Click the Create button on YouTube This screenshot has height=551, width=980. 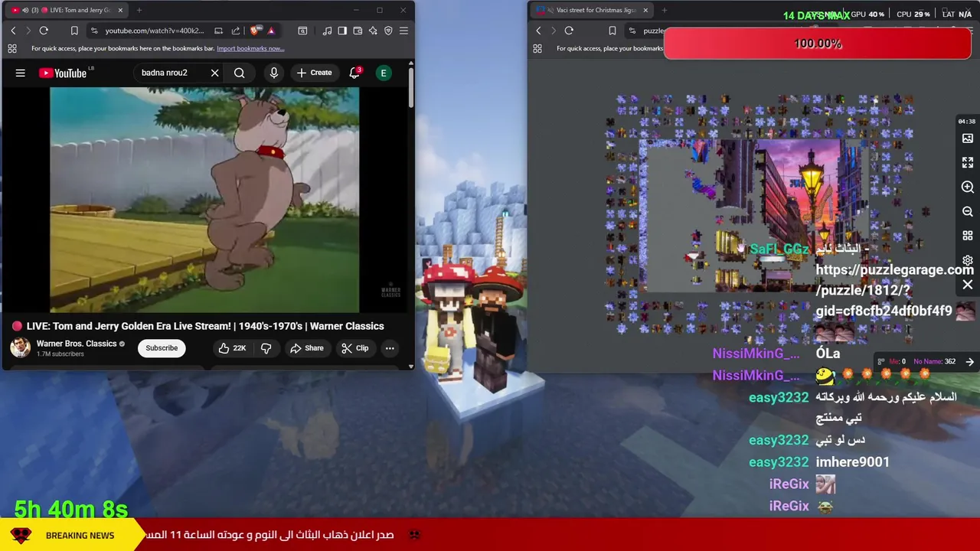[314, 73]
